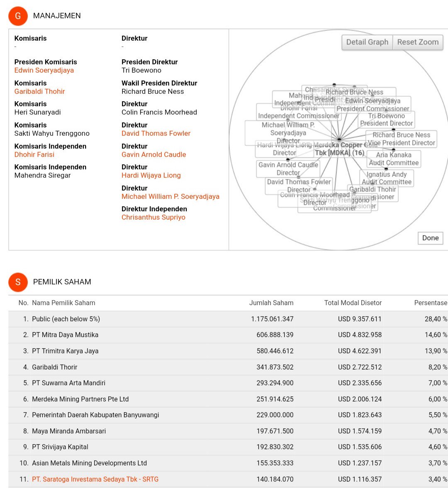Image resolution: width=448 pixels, height=497 pixels.
Task: Open David Thomas Fowler director link
Action: [x=156, y=133]
